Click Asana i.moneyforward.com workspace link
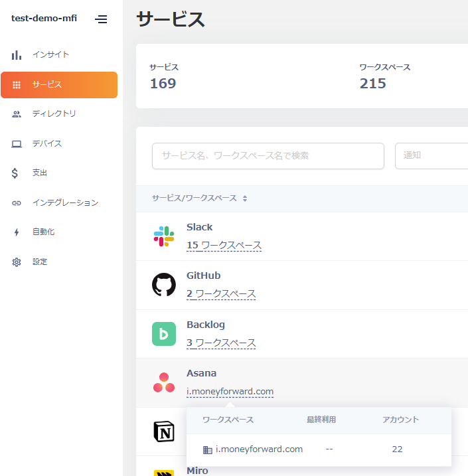Screen dimensions: 468x476 230,392
